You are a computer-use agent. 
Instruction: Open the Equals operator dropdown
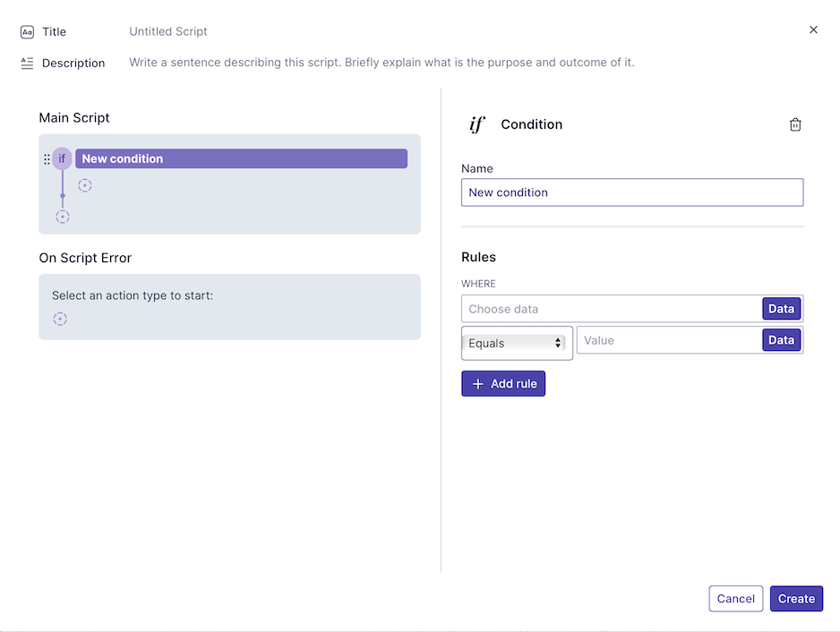click(517, 343)
